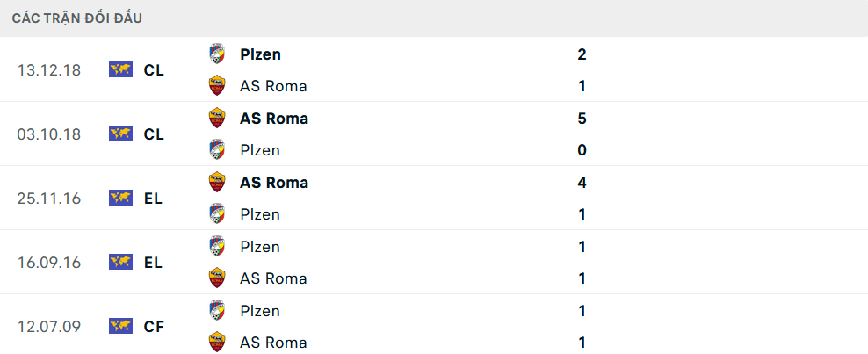Click Plzen crest in 13.12.18 match

pos(217,54)
